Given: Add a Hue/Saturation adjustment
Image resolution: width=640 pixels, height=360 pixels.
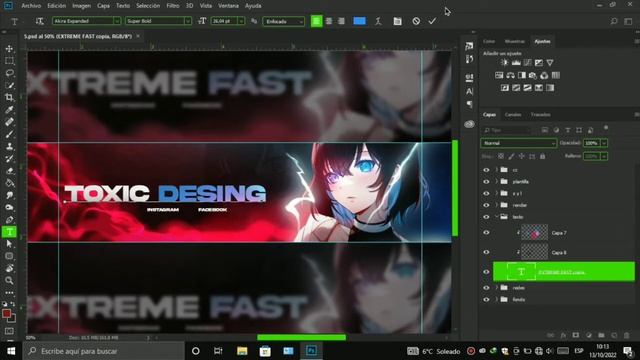Looking at the screenshot, I should (499, 75).
